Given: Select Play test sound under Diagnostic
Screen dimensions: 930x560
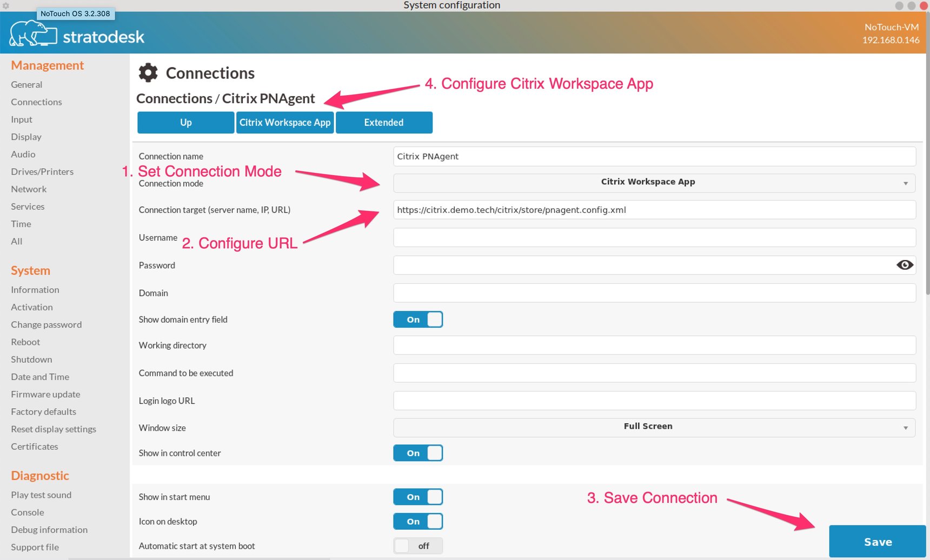Looking at the screenshot, I should click(x=41, y=495).
